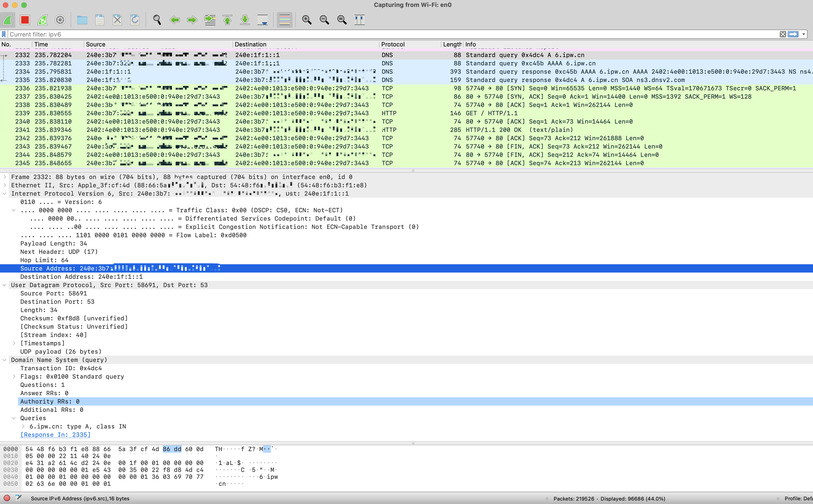This screenshot has height=504, width=813.
Task: Select packet 2344 FIN, ACK row
Action: click(x=406, y=155)
